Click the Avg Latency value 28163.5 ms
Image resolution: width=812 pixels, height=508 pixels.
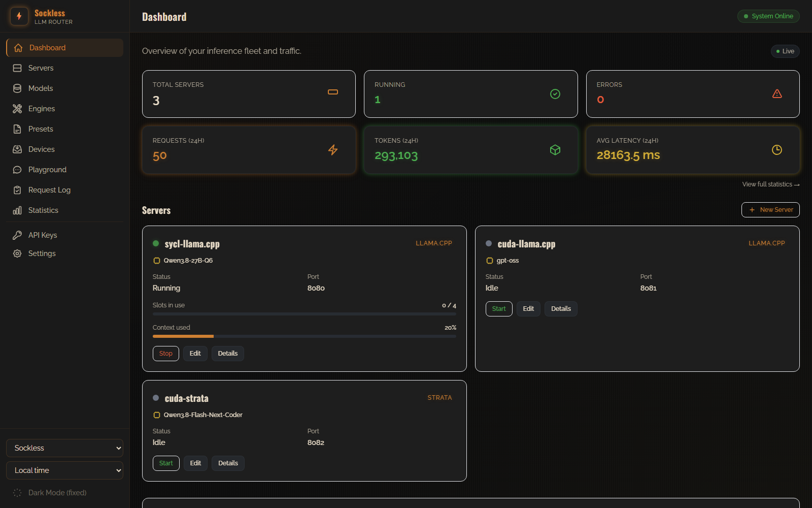[628, 155]
